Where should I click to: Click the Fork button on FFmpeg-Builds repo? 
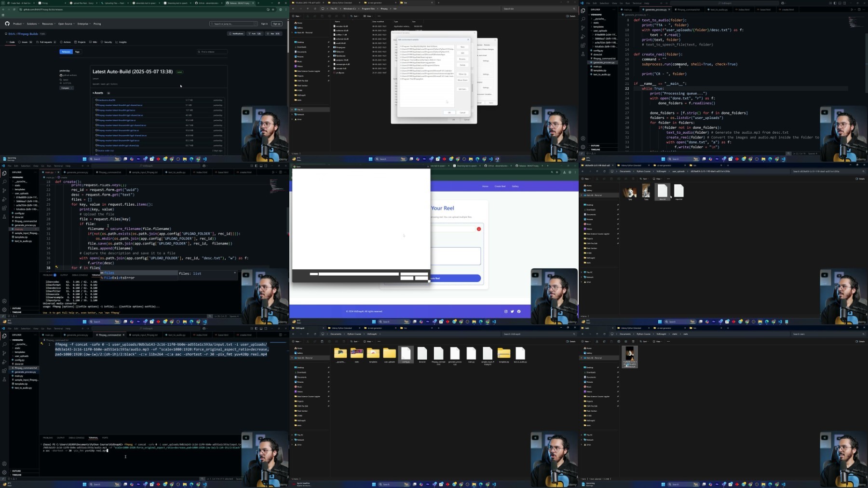(x=255, y=33)
